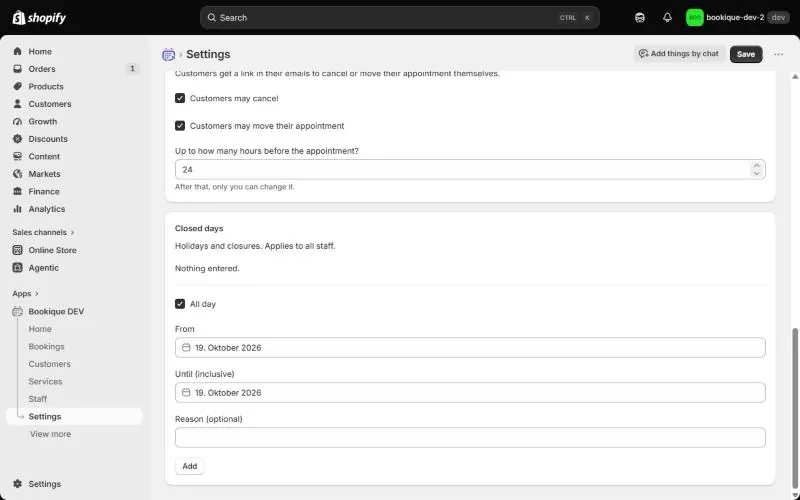This screenshot has width=800, height=500.
Task: Click the Customers person icon in the main sidebar
Action: [18, 104]
